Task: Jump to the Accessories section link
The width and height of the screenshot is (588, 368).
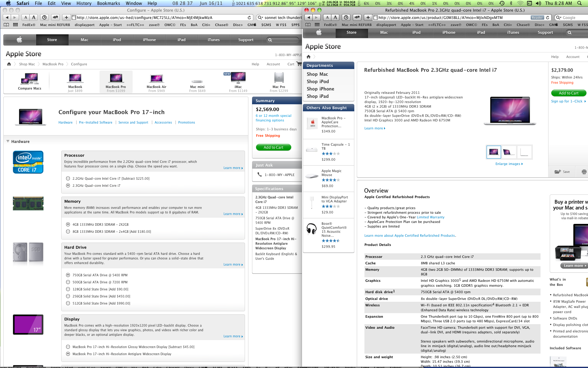Action: pos(163,122)
